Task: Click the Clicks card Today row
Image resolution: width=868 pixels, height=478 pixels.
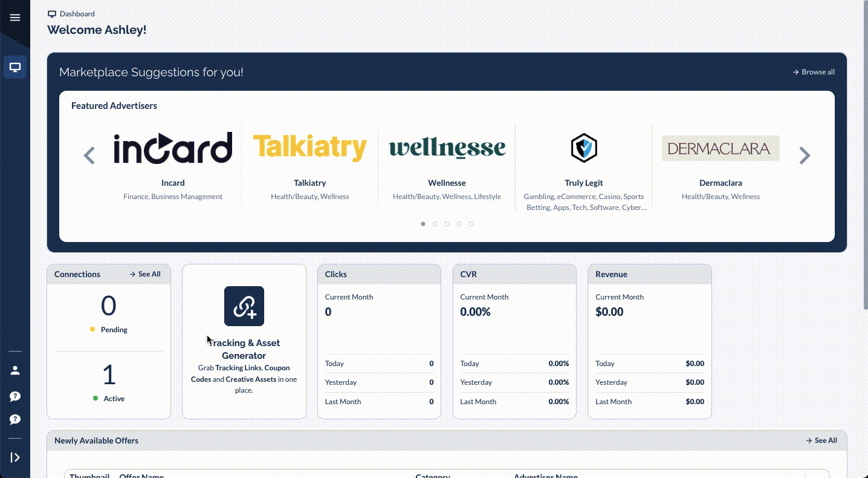Action: (379, 364)
